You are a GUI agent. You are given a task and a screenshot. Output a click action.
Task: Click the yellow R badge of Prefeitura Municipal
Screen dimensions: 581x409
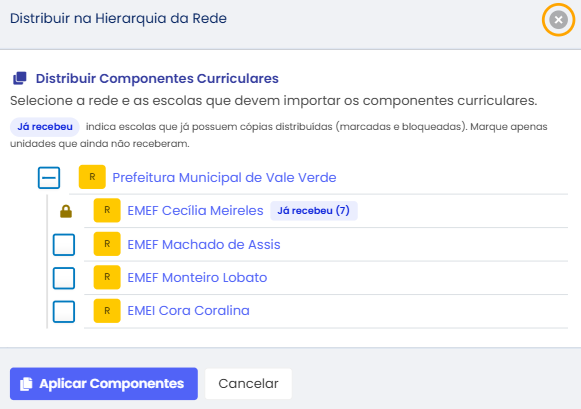tap(92, 177)
